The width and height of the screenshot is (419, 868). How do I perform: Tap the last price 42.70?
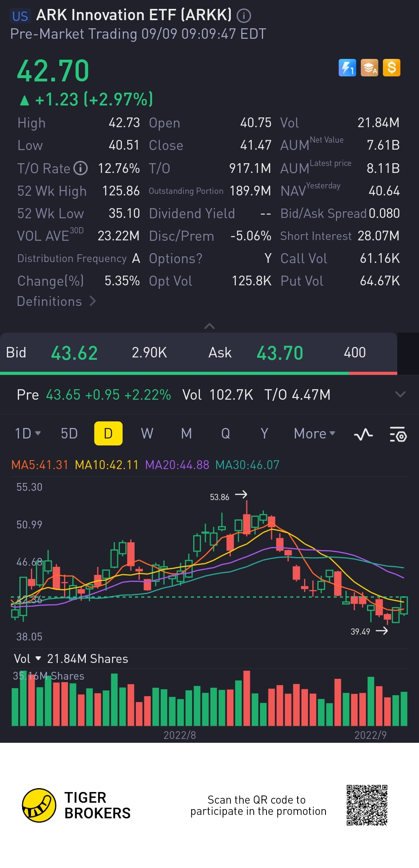[x=53, y=71]
